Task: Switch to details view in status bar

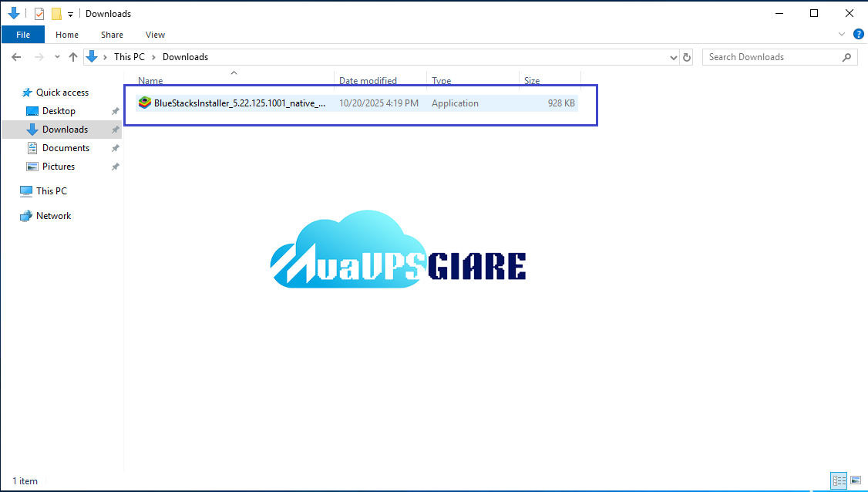Action: coord(839,480)
